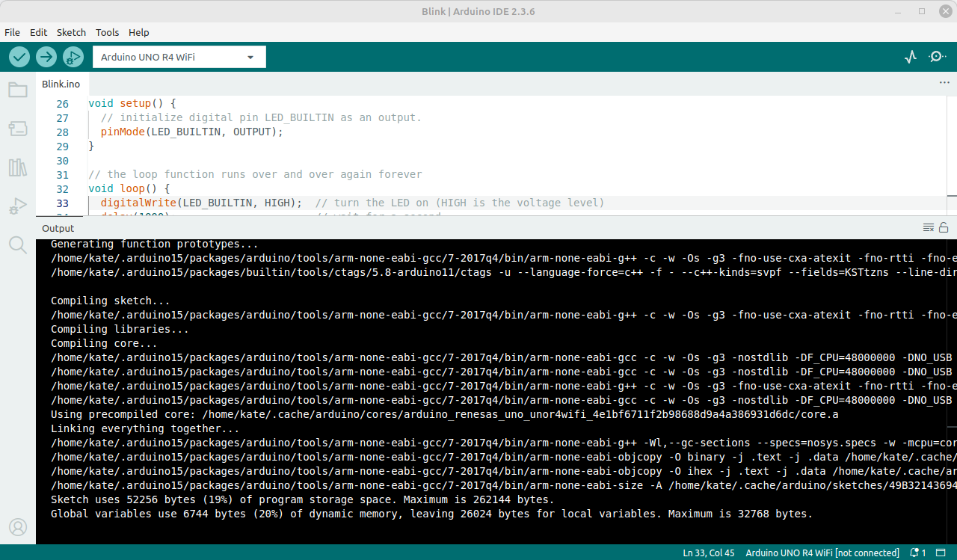Image resolution: width=957 pixels, height=560 pixels.
Task: Open the Sketchbook sidebar panel
Action: point(17,89)
